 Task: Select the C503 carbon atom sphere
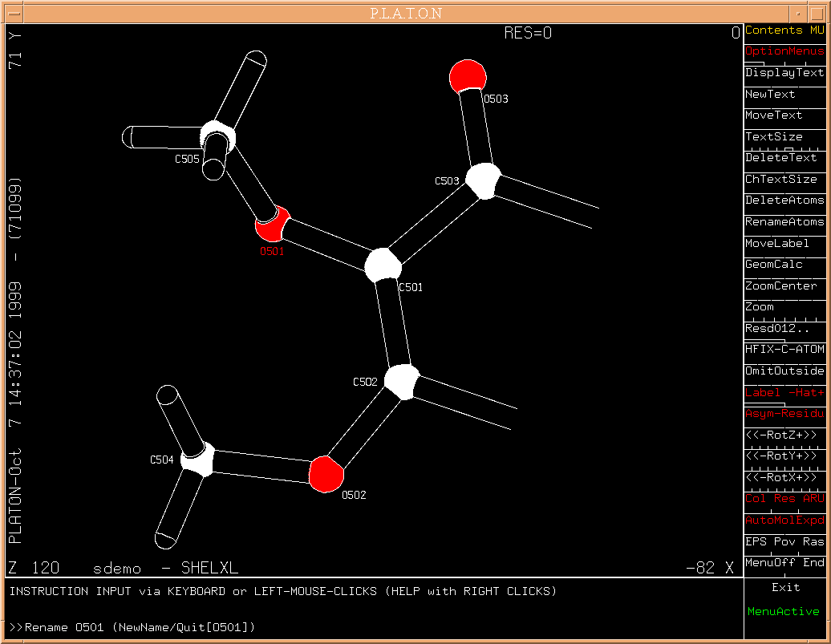(x=484, y=180)
